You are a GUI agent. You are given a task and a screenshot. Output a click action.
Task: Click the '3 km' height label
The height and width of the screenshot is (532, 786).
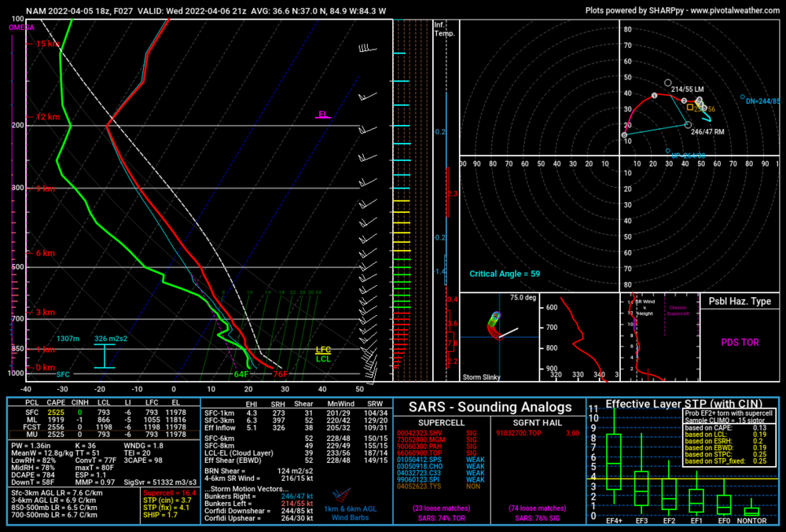pos(45,312)
